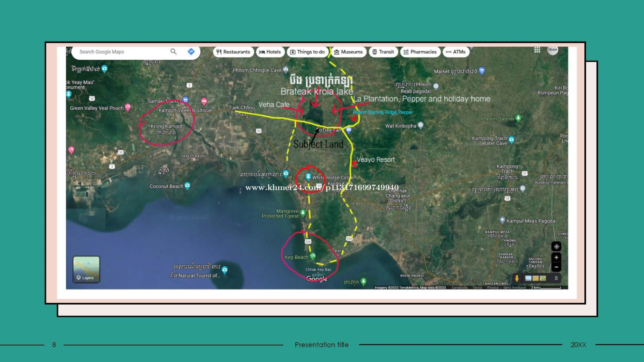Filter the map by Restaurants

pos(233,52)
